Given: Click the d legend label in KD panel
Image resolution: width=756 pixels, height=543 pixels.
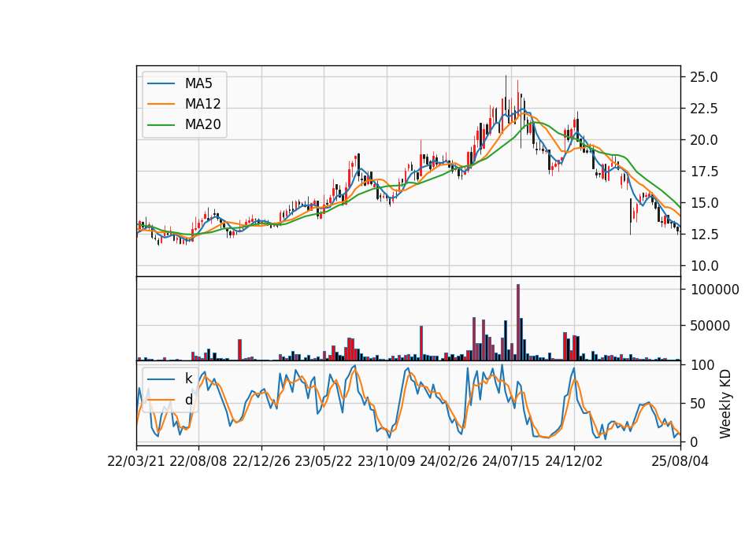Looking at the screenshot, I should pos(188,400).
